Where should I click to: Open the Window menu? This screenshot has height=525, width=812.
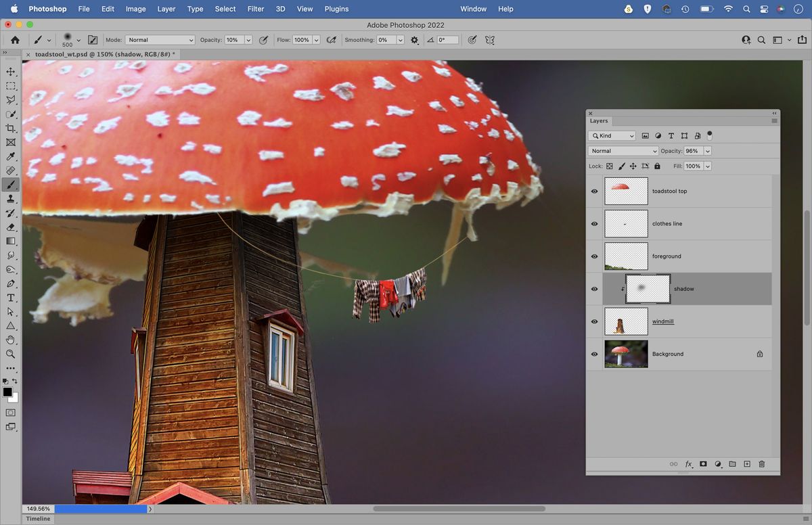coord(473,9)
